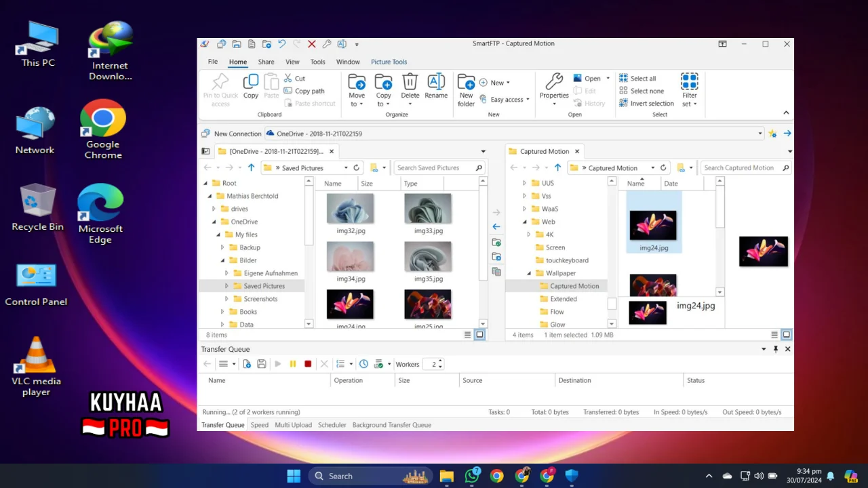Expand the 4K tree node
This screenshot has width=868, height=488.
[529, 235]
